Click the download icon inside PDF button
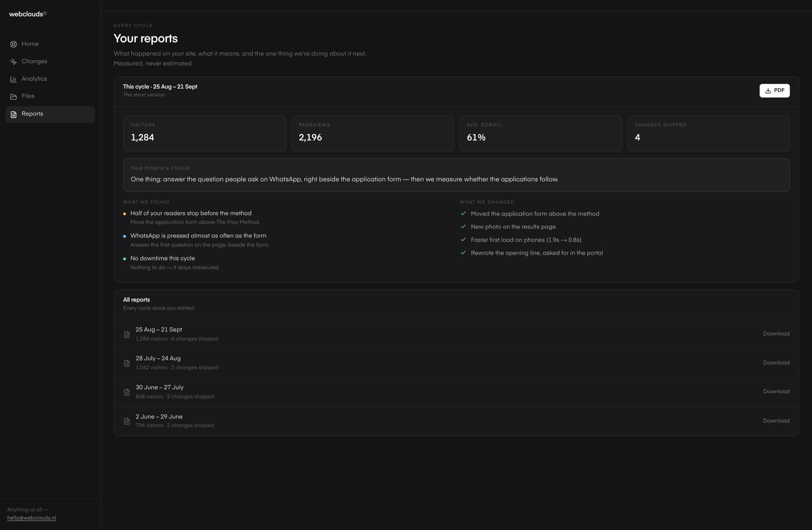812x530 pixels. [768, 91]
